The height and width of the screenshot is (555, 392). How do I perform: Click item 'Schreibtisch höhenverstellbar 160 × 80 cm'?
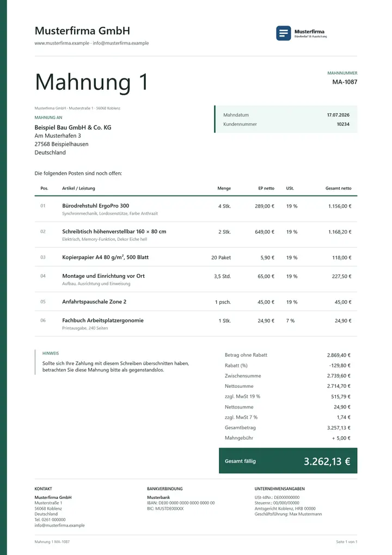point(114,231)
